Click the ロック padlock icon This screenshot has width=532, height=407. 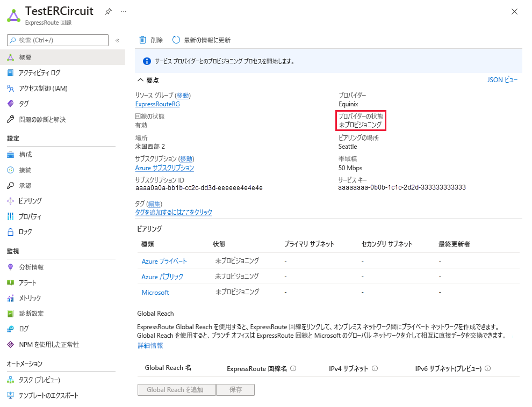(x=11, y=232)
